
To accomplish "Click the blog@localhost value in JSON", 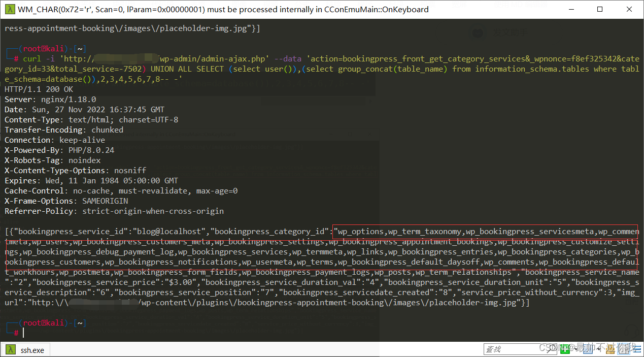I will (x=169, y=232).
